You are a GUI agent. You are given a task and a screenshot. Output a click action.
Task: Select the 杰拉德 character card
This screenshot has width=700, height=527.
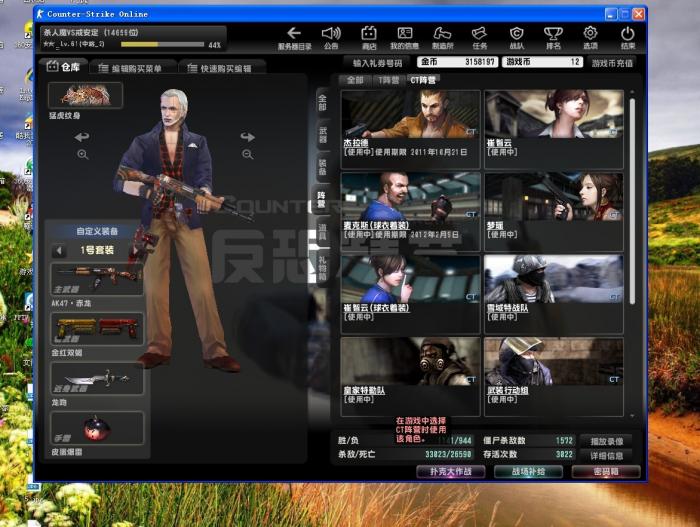(x=410, y=129)
